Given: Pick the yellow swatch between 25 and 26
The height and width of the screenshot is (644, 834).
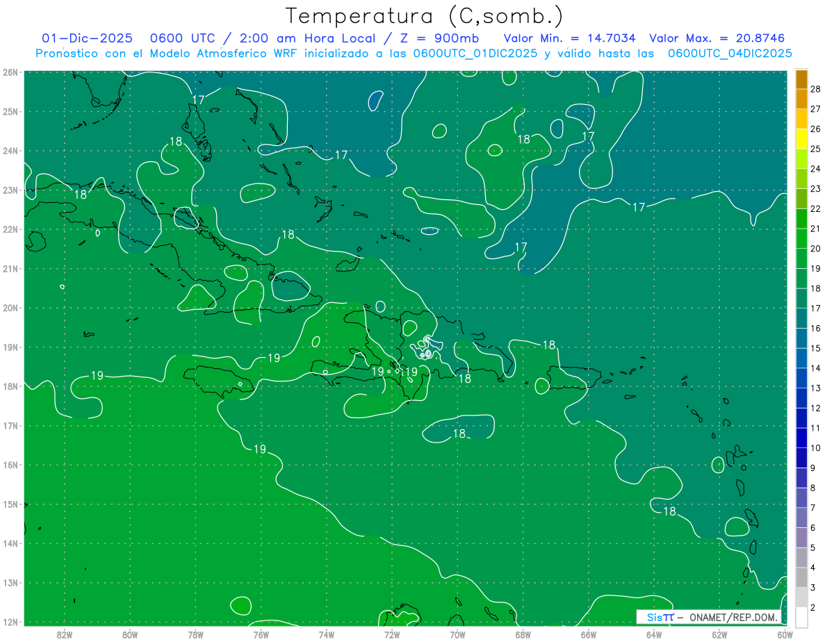Looking at the screenshot, I should point(801,139).
